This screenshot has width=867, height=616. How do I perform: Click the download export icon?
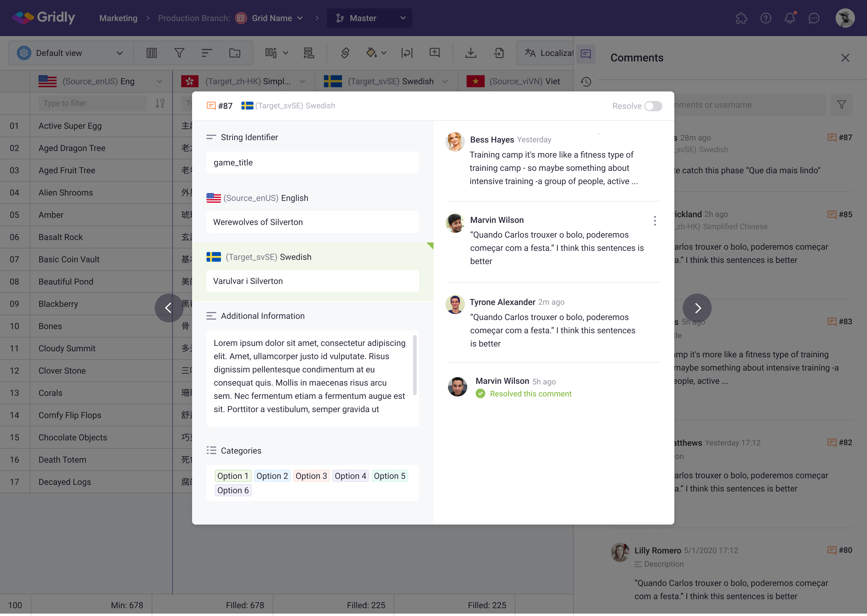click(x=471, y=53)
